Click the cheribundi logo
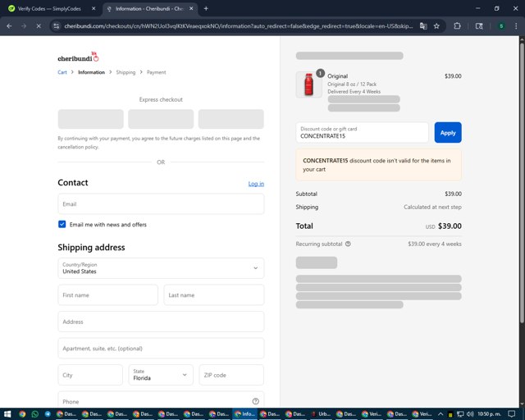Screen dimensions: 525x420 point(78,57)
